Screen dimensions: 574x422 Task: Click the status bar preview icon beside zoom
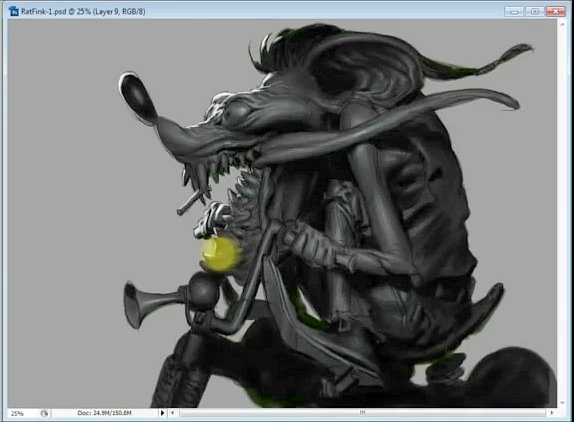click(x=44, y=413)
